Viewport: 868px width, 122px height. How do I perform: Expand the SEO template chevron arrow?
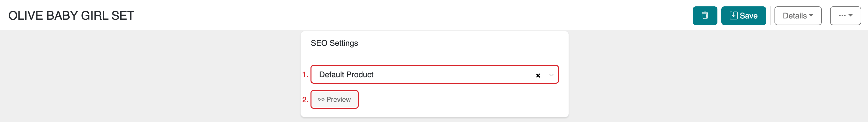[x=551, y=75]
